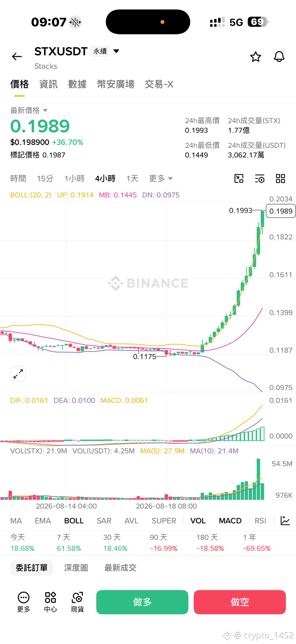Tap the red 做空 short button
Image resolution: width=296 pixels, height=644 pixels.
tap(240, 602)
